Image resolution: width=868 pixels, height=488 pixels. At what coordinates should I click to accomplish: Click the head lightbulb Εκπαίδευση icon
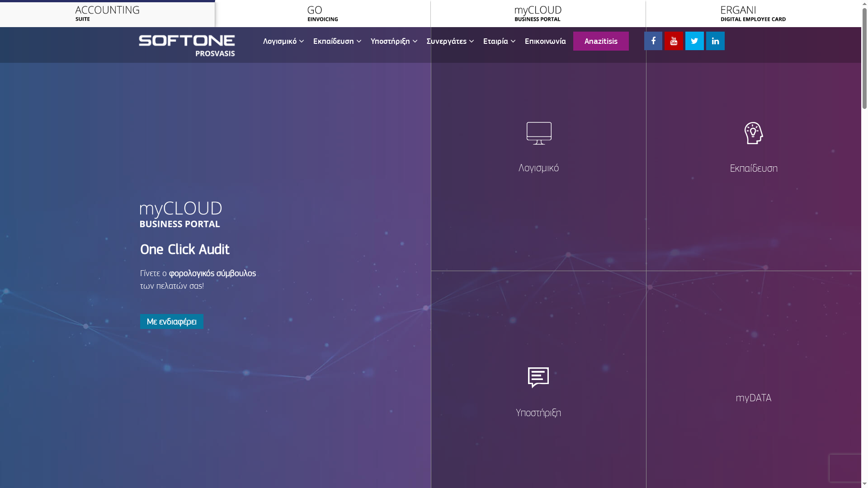(754, 133)
